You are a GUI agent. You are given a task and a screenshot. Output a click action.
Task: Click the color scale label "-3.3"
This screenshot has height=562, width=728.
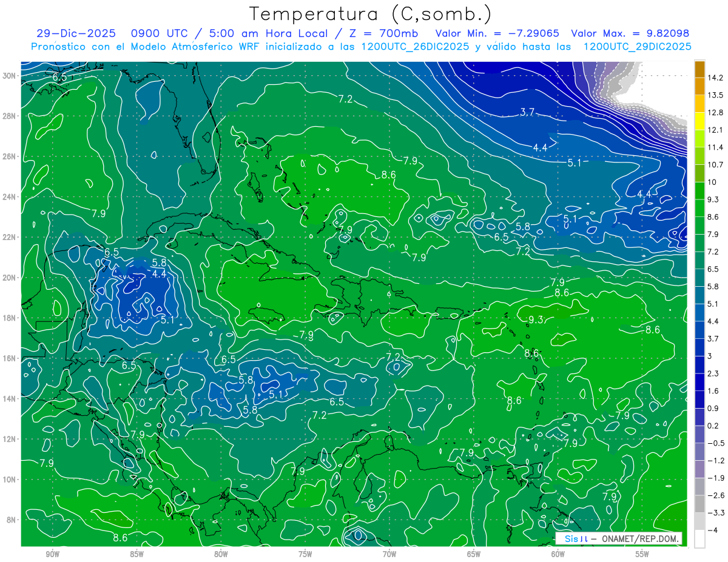(x=715, y=513)
